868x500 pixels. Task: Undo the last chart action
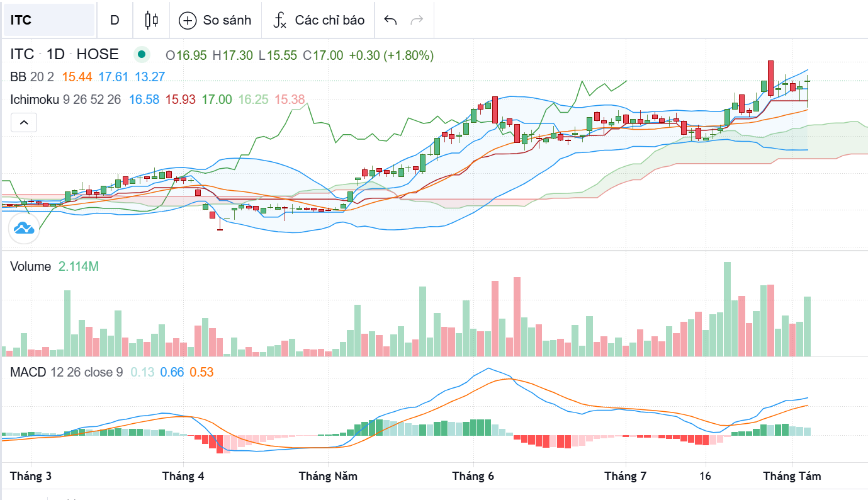pos(390,20)
